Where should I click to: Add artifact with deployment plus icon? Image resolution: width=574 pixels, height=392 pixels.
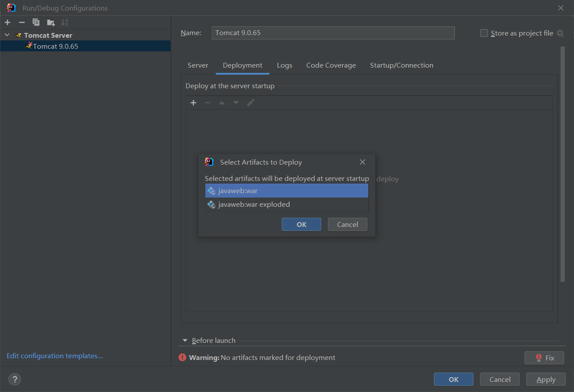pyautogui.click(x=193, y=103)
